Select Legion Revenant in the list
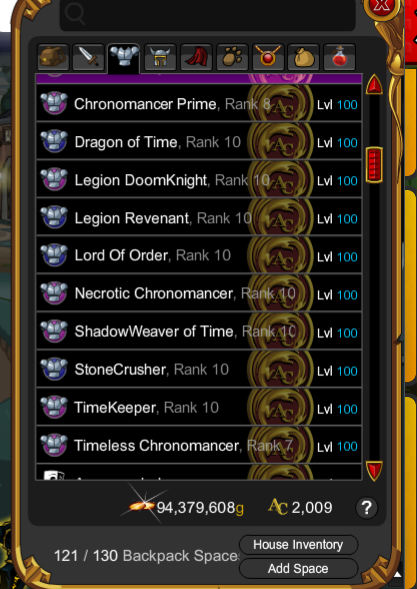Screen dimensions: 417x589 [199, 218]
